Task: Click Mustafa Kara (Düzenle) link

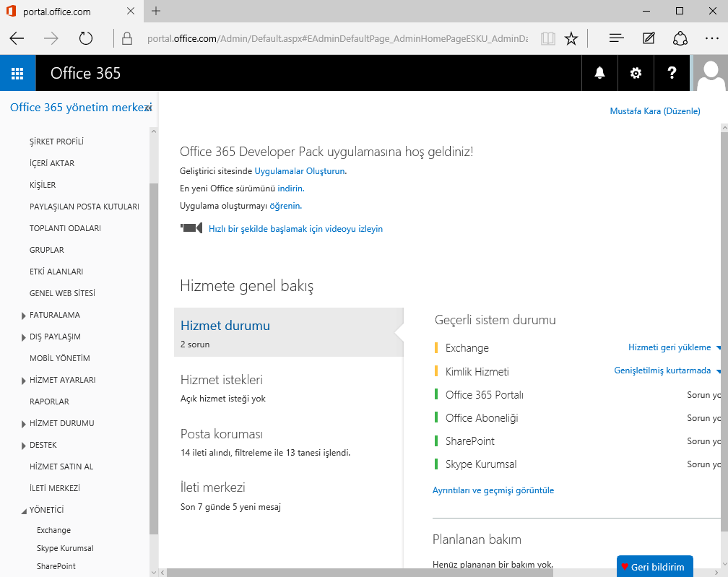Action: tap(655, 111)
